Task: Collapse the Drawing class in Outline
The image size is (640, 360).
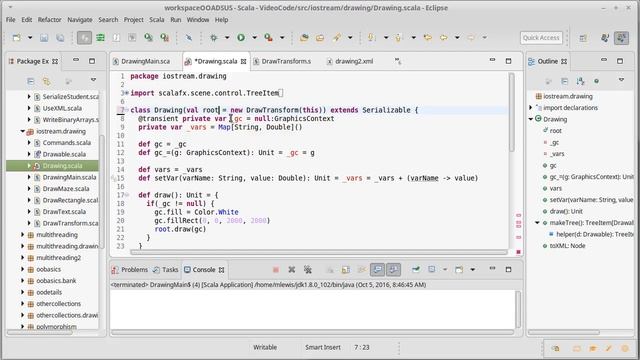Action: point(531,119)
